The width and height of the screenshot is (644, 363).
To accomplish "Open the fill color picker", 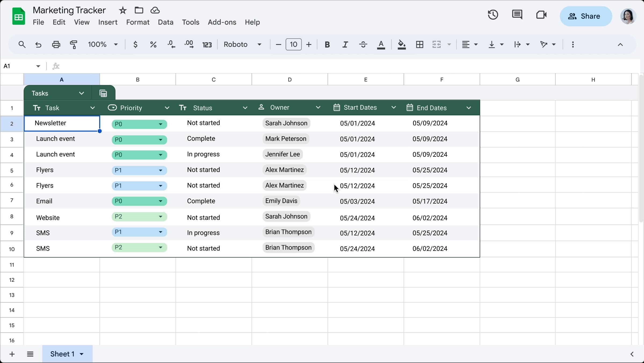I will coord(401,45).
